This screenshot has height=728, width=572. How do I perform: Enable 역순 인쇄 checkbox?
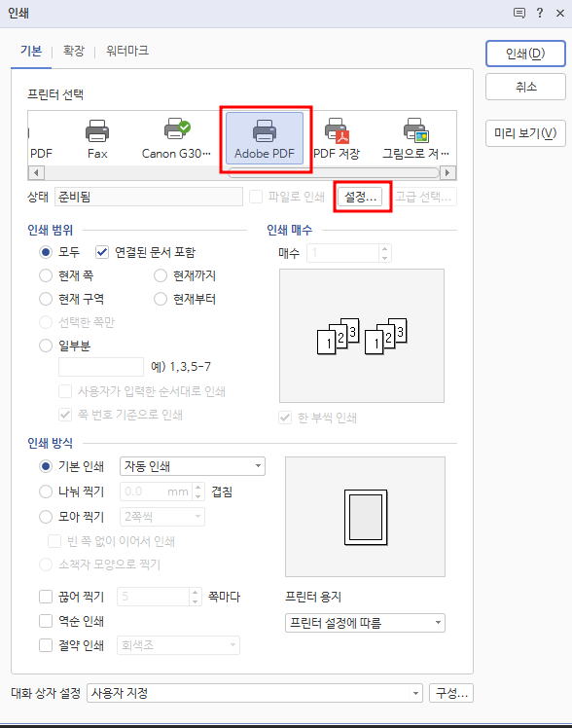46,621
